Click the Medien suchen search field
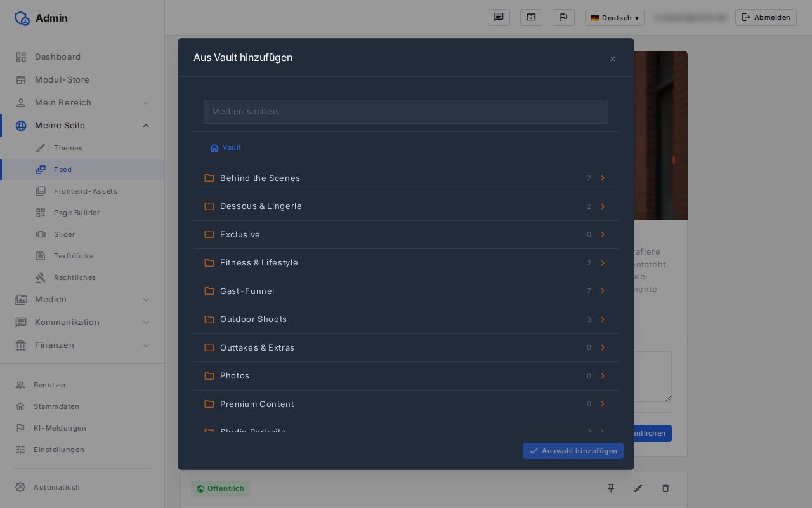This screenshot has width=812, height=508. pyautogui.click(x=406, y=112)
